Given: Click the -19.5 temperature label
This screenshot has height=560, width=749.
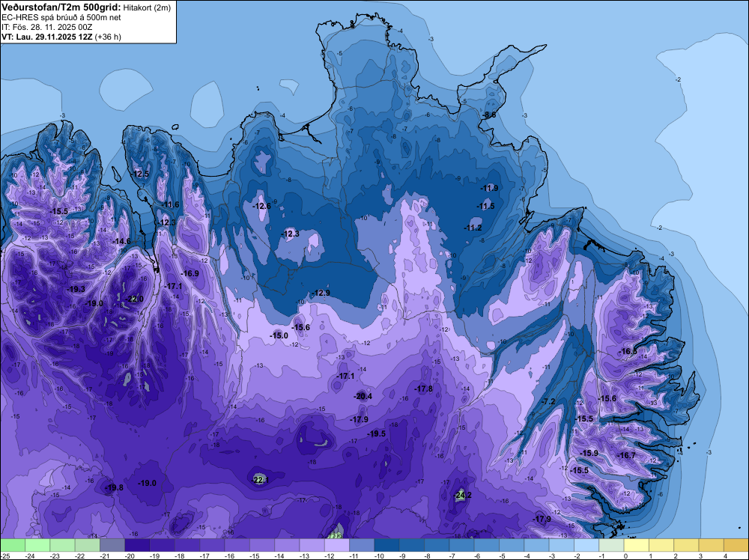Looking at the screenshot, I should point(377,433).
